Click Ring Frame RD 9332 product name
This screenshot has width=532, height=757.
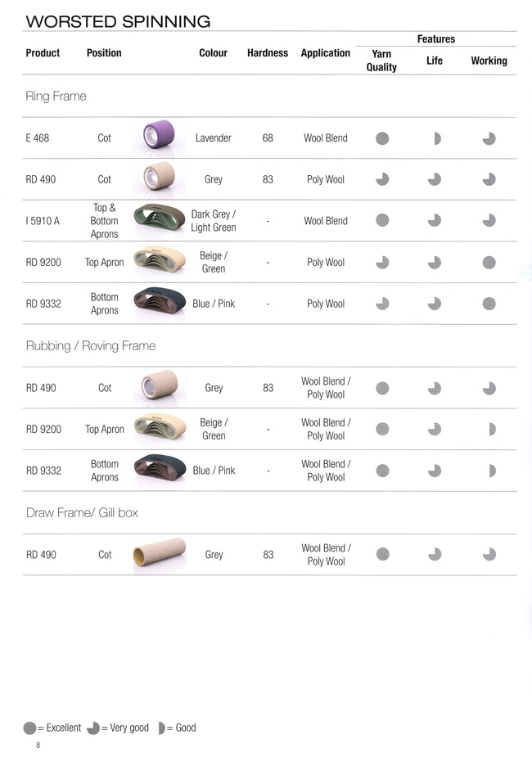pos(43,304)
